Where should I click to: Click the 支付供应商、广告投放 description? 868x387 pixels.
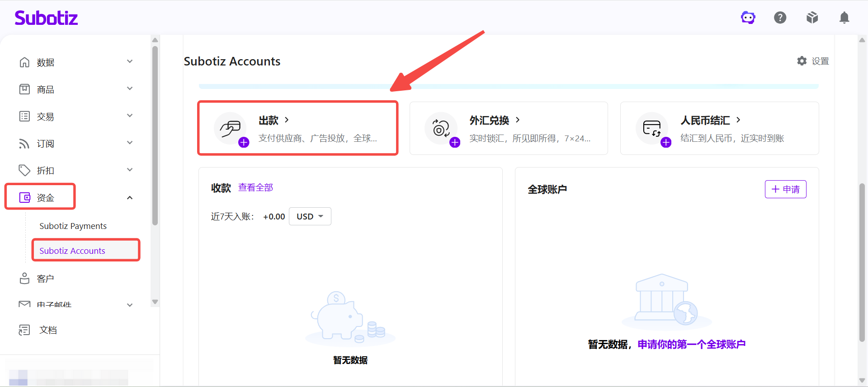317,138
